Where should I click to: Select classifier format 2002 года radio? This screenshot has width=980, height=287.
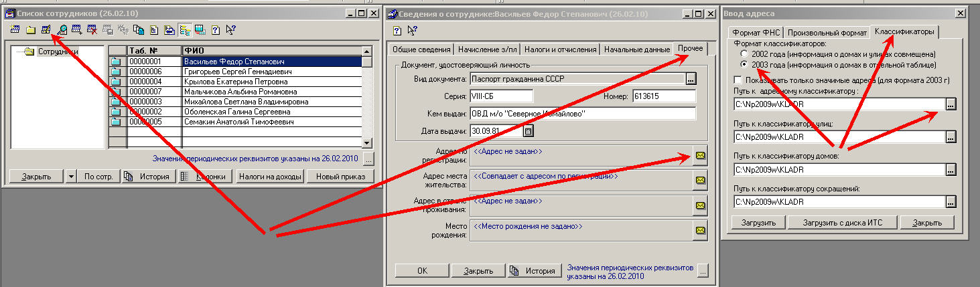pyautogui.click(x=744, y=54)
